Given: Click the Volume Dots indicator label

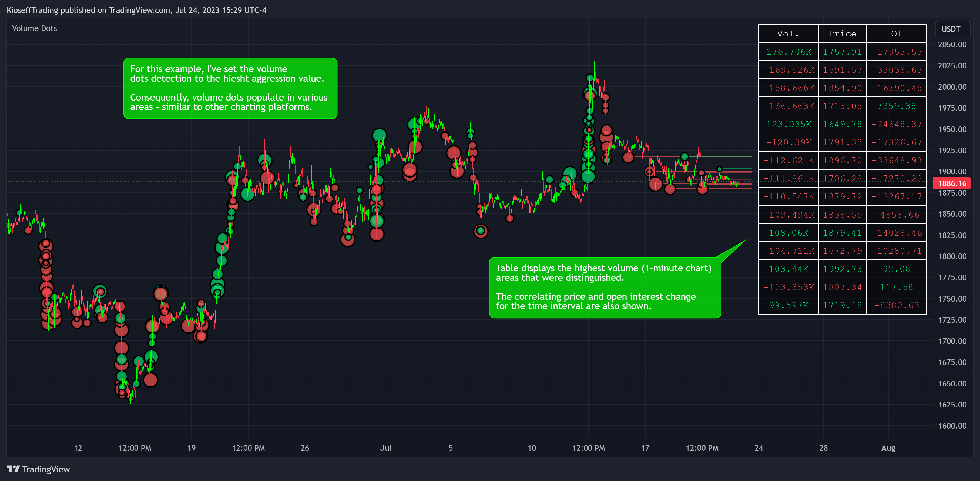Looking at the screenshot, I should 34,29.
